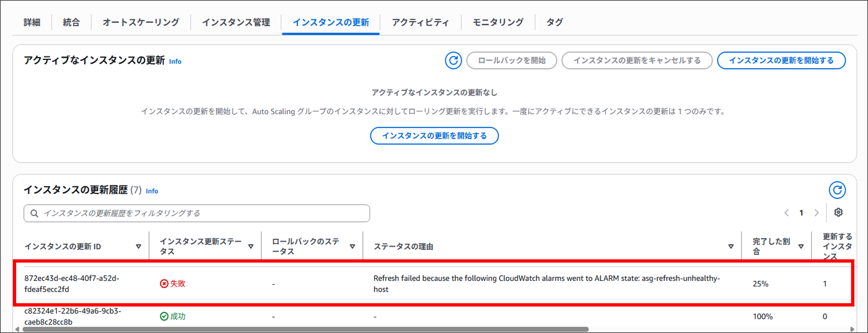Refresh the active instance refresh panel

click(x=453, y=60)
